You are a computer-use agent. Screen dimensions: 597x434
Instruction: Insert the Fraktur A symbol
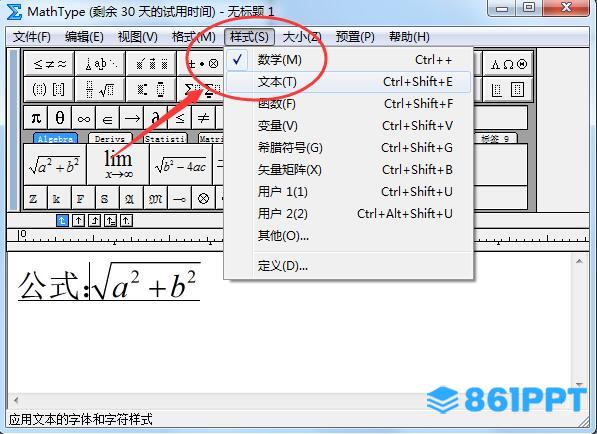pos(131,198)
